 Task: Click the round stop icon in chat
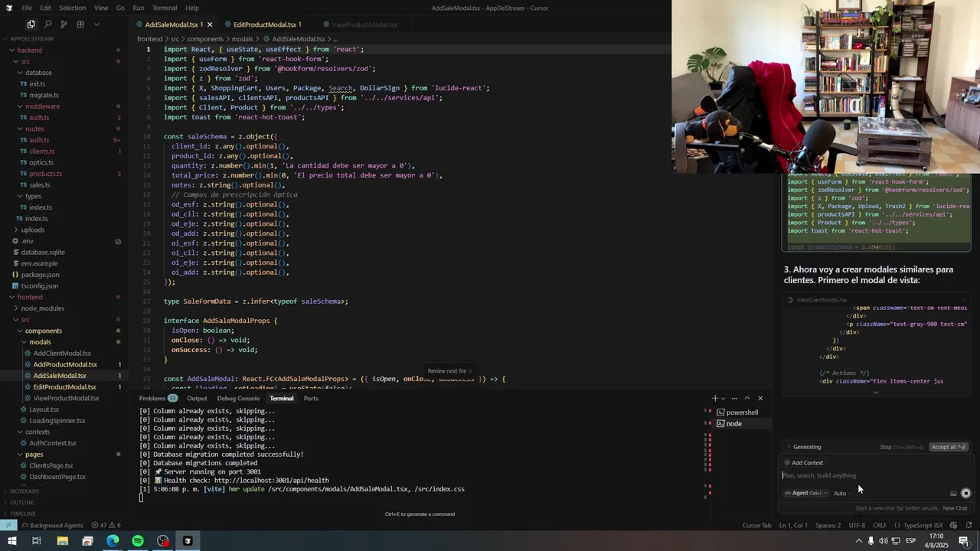(965, 494)
